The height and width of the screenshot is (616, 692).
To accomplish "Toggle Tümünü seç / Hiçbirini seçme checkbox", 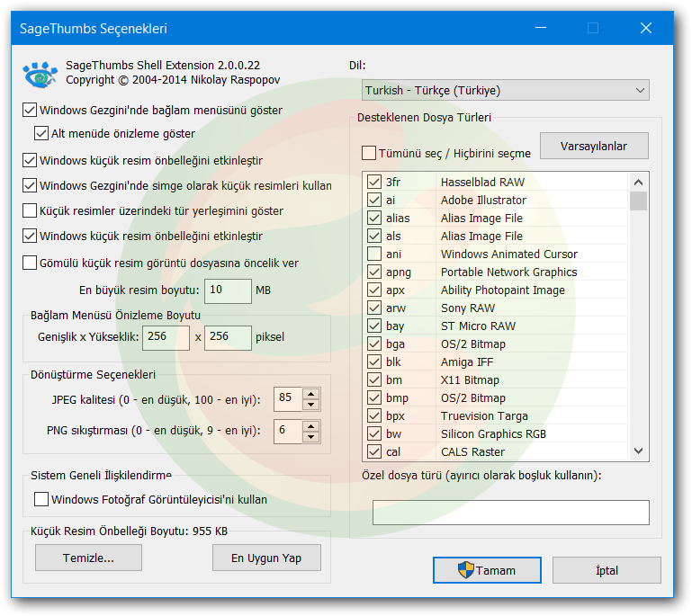I will pyautogui.click(x=369, y=153).
